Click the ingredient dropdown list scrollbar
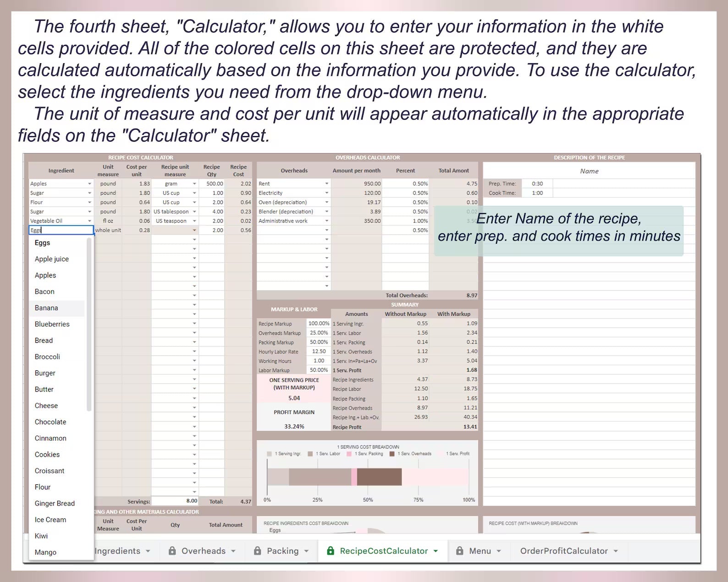 [x=89, y=324]
